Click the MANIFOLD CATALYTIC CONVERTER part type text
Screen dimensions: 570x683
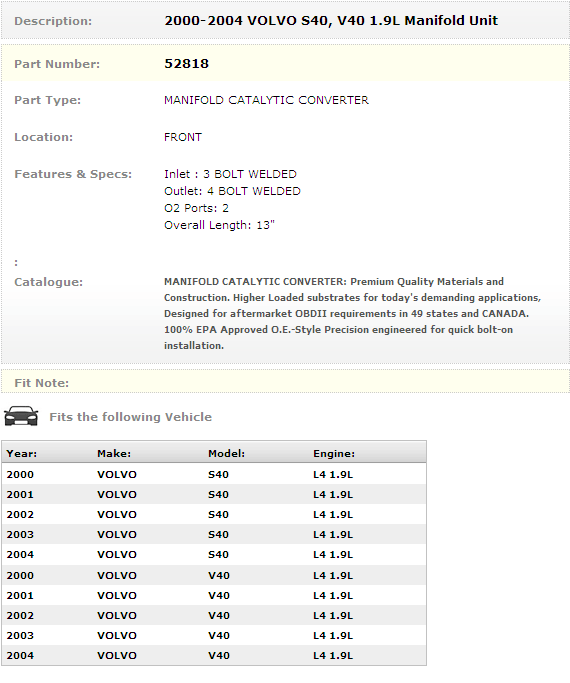266,100
